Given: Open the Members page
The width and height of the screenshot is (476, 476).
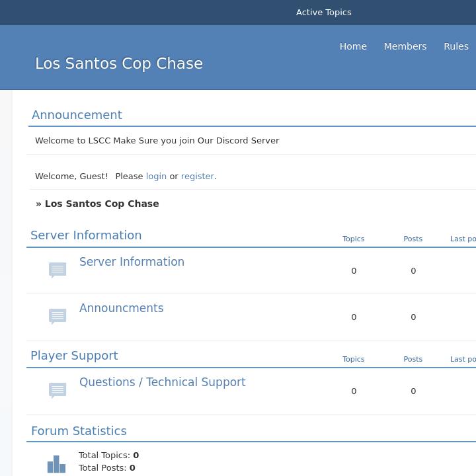Looking at the screenshot, I should tap(405, 46).
